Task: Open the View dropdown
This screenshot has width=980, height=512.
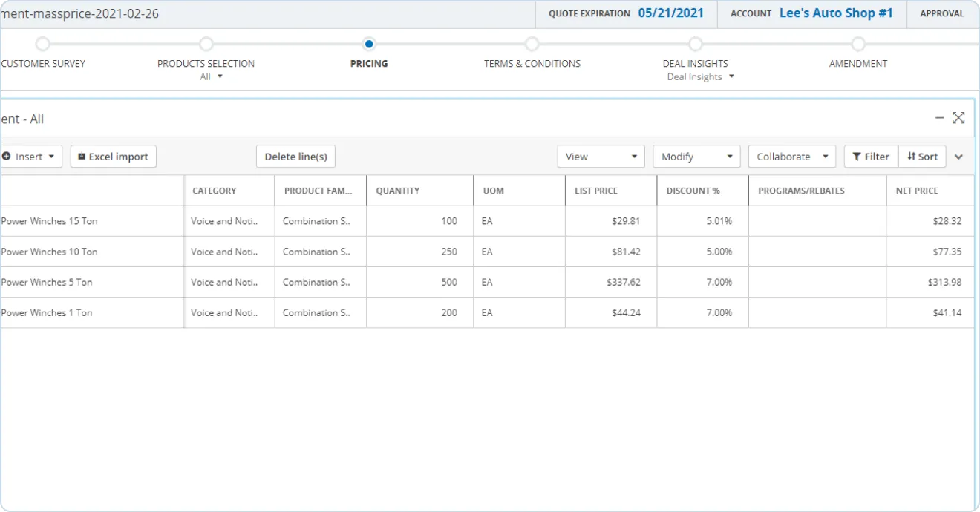Action: [x=601, y=157]
